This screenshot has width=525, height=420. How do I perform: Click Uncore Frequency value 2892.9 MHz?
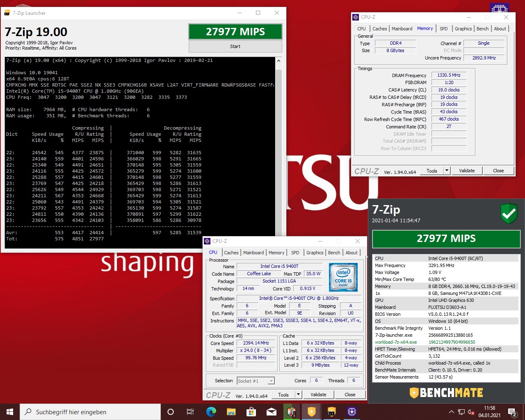click(x=484, y=58)
